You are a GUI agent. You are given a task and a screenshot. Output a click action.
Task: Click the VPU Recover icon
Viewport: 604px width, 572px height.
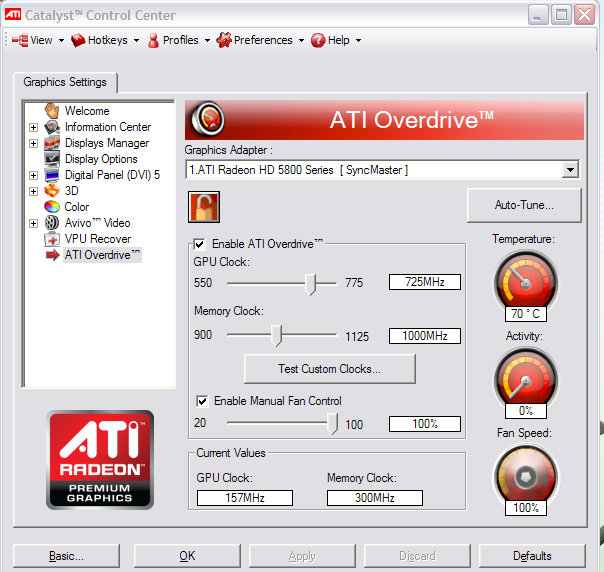coord(52,239)
